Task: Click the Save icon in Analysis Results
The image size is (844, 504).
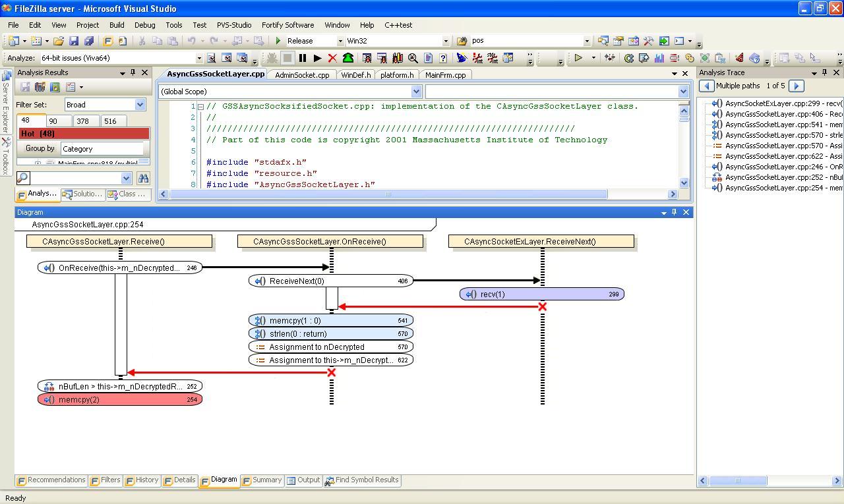Action: pyautogui.click(x=25, y=87)
